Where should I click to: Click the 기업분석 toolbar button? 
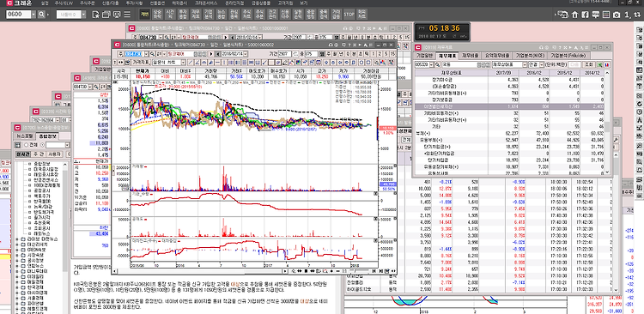tap(209, 15)
